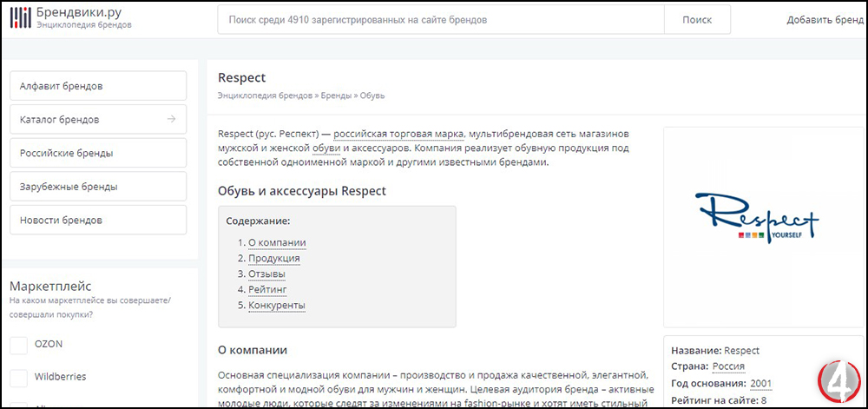Select Зарубежные бренды in sidebar
868x409 pixels.
point(98,187)
